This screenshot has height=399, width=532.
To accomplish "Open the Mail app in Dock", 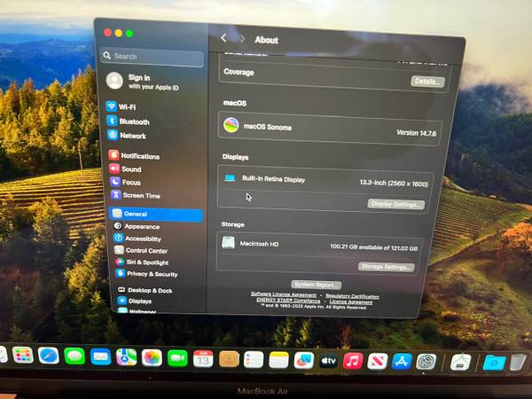I will click(x=100, y=357).
